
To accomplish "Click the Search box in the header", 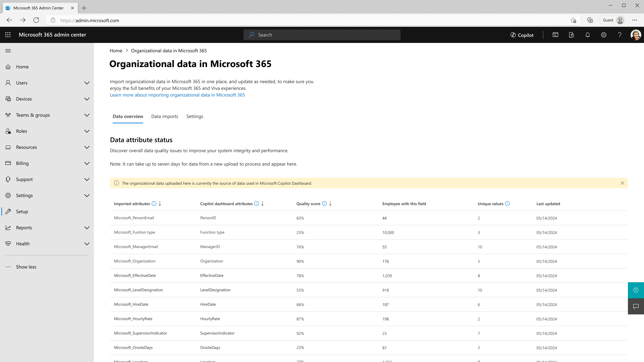I will 322,35.
